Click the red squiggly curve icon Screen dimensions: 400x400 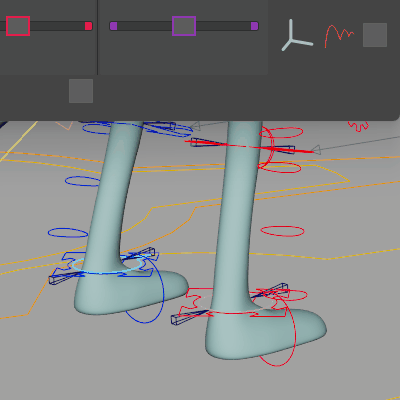tap(339, 36)
